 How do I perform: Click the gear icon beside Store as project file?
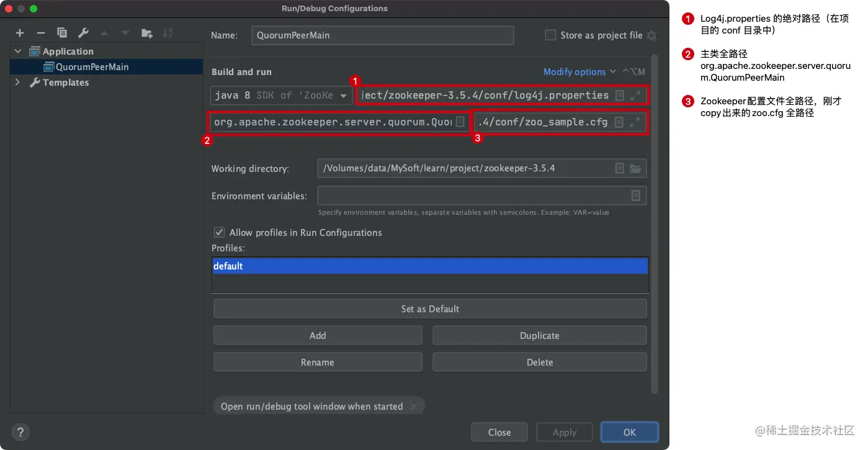click(x=651, y=35)
